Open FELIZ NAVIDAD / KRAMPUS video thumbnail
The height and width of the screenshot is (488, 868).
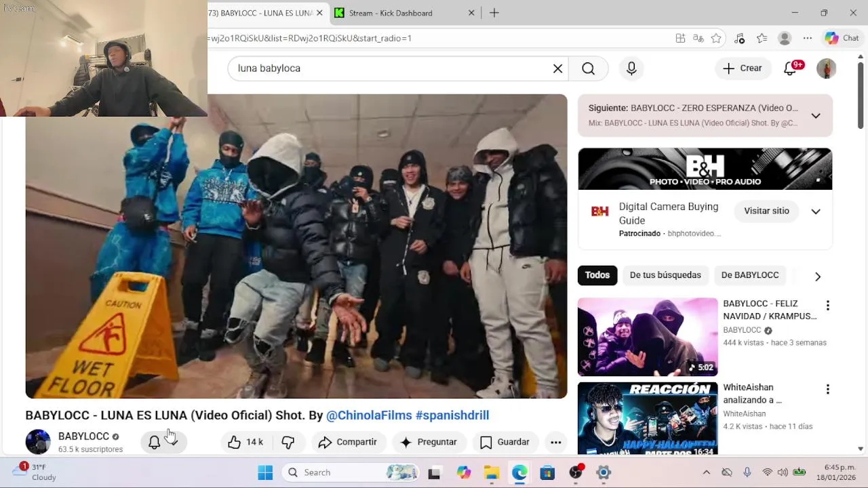point(648,337)
